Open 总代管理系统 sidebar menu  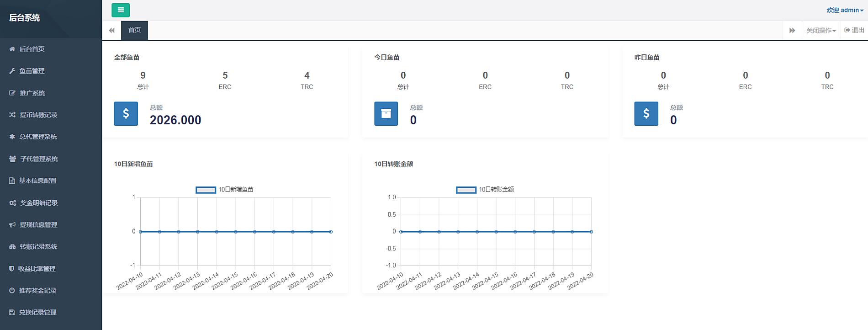38,137
